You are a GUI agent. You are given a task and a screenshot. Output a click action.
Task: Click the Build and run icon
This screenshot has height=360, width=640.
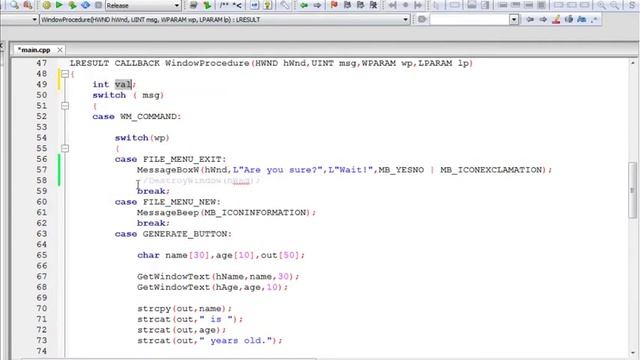72,5
